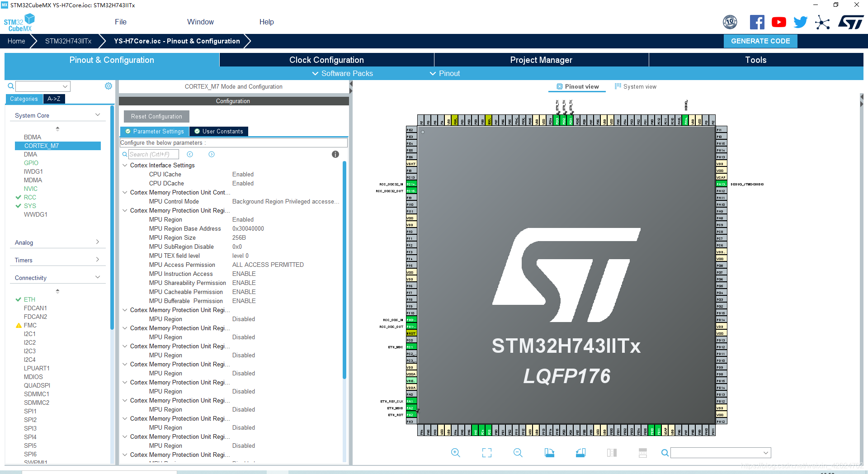This screenshot has width=868, height=474.
Task: Click the Reset Configuration button
Action: click(x=156, y=116)
